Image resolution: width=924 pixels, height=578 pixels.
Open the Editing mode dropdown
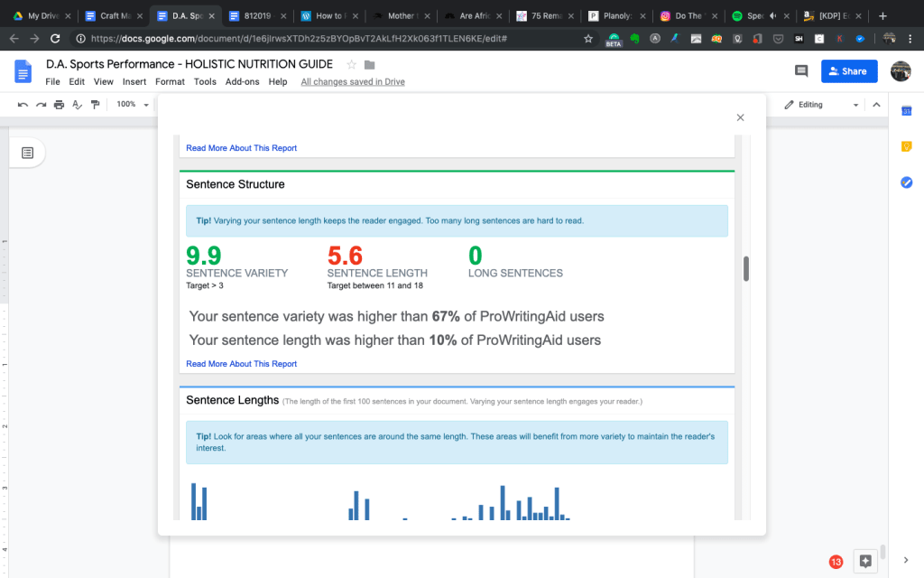821,105
